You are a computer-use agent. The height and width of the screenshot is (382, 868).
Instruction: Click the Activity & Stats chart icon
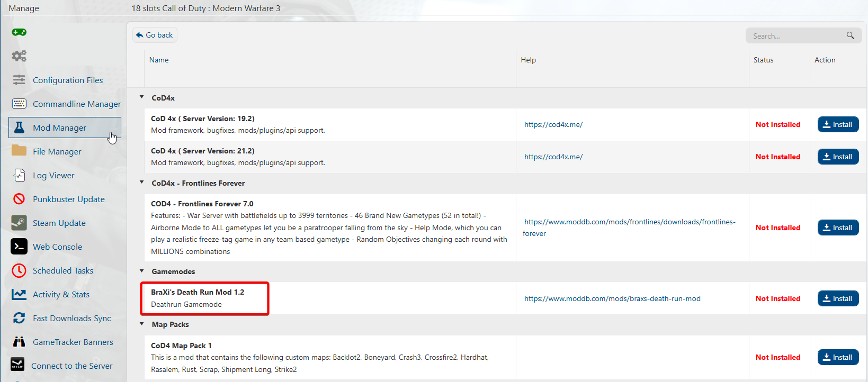click(x=19, y=294)
